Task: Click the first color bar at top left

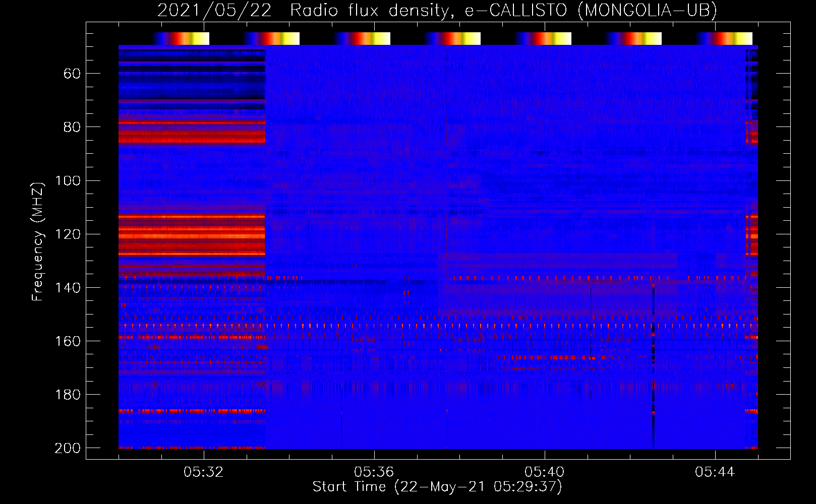Action: coord(181,38)
